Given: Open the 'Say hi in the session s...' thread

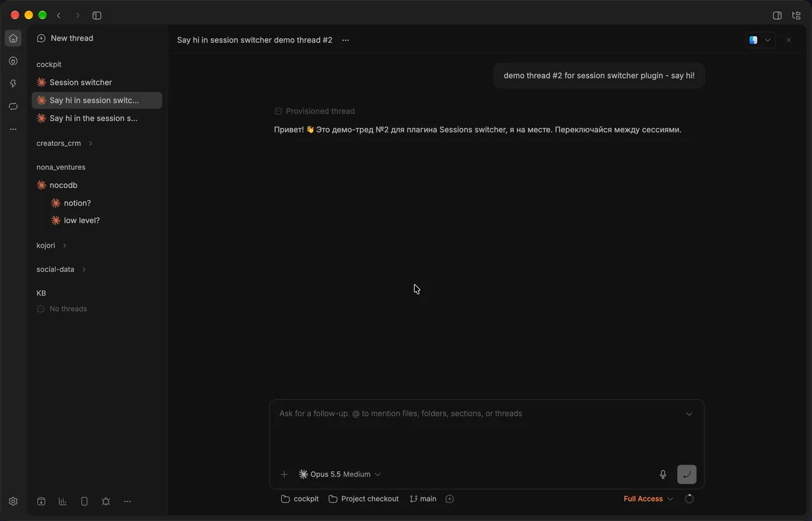Looking at the screenshot, I should pos(97,119).
